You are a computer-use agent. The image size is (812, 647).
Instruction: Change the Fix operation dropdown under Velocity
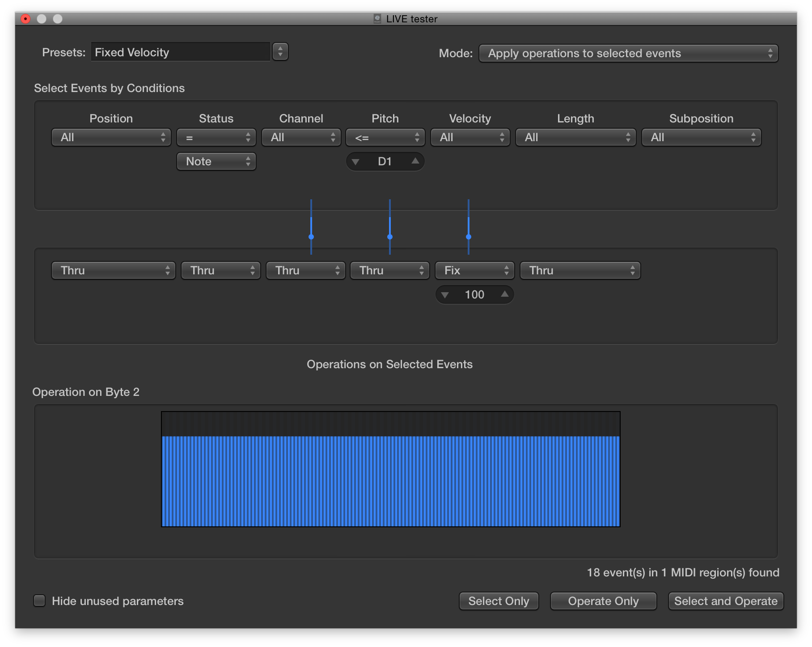coord(474,270)
